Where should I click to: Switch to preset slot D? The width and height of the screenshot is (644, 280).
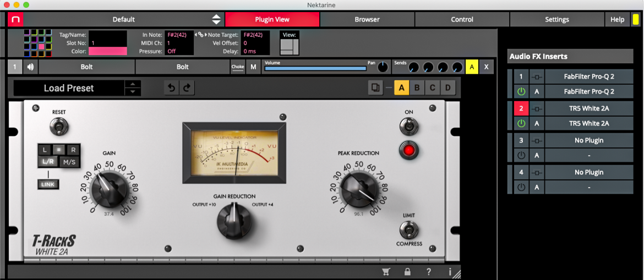click(x=447, y=87)
